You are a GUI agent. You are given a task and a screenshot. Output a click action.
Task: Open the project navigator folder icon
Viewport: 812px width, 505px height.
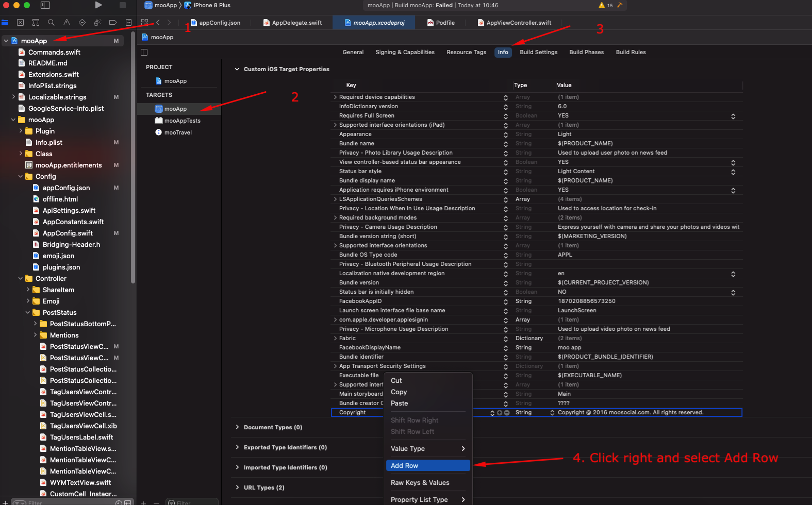pyautogui.click(x=5, y=23)
